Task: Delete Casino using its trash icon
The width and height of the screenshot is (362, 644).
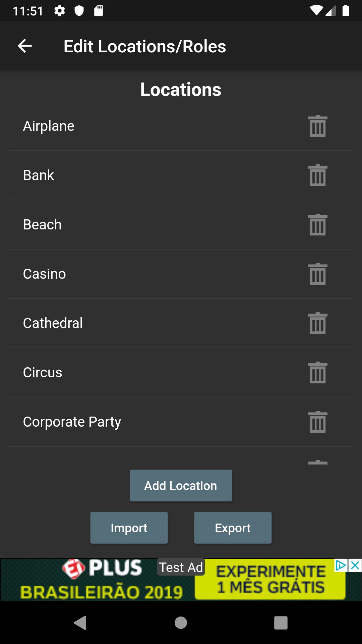Action: click(x=318, y=274)
